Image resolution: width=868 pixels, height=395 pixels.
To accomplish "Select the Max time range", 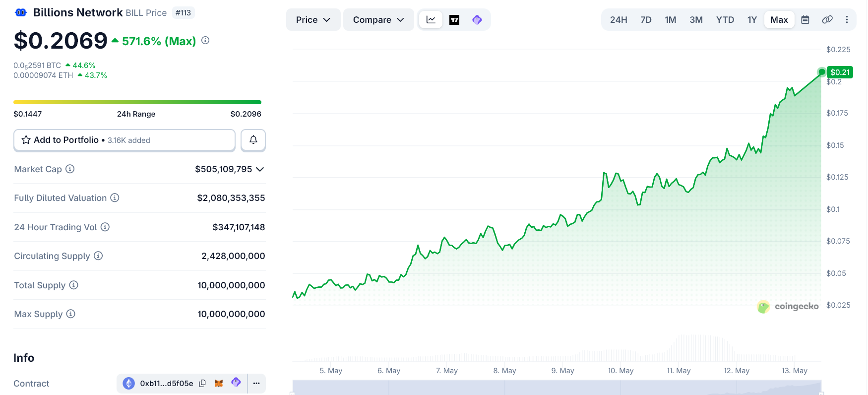I will (x=779, y=20).
